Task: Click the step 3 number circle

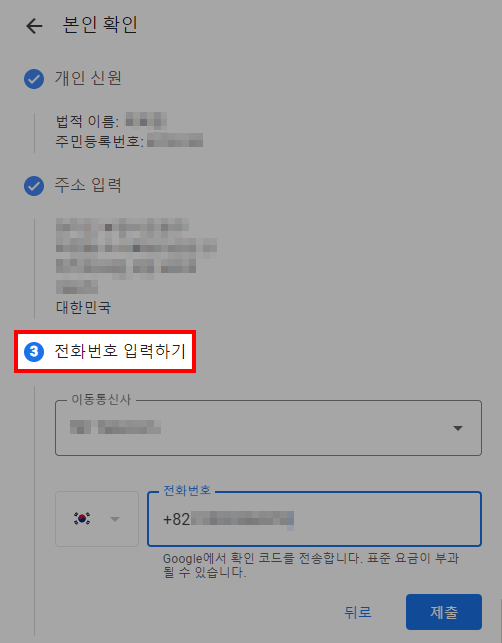Action: 34,352
